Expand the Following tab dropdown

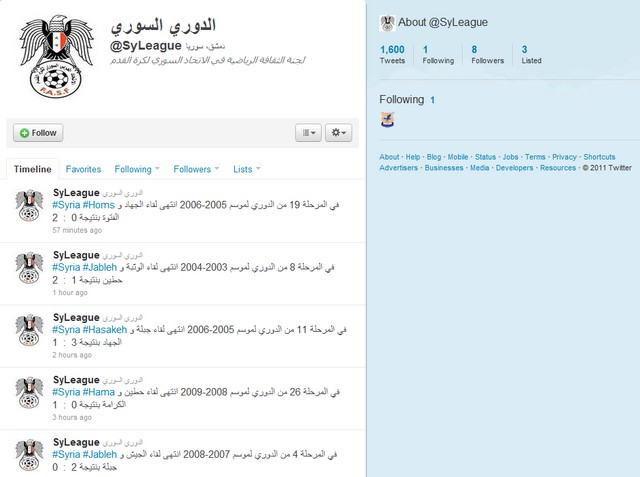click(158, 168)
